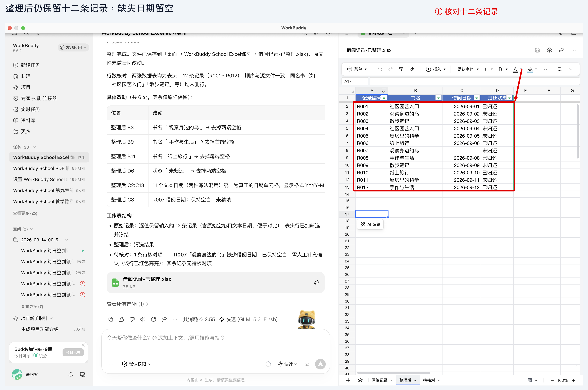Click the thumbs-down icon under the reply
The width and height of the screenshot is (588, 390).
tap(132, 319)
